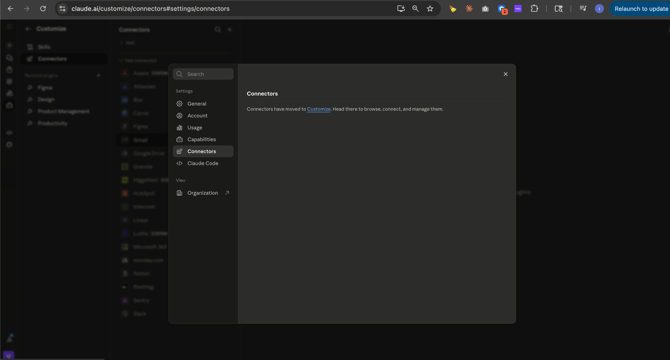This screenshot has width=670, height=360.
Task: Follow the Customize link in the Connectors message
Action: [318, 109]
